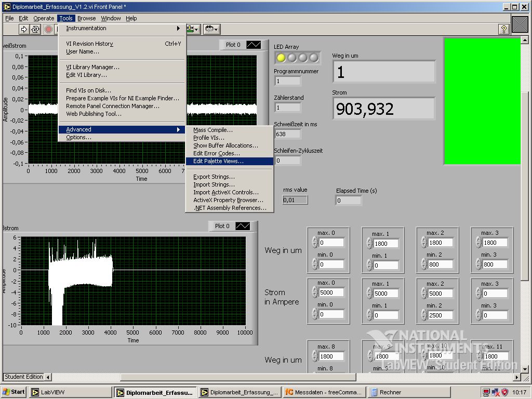This screenshot has height=399, width=532.
Task: Click the Run arrow toolbar icon
Action: (24, 30)
